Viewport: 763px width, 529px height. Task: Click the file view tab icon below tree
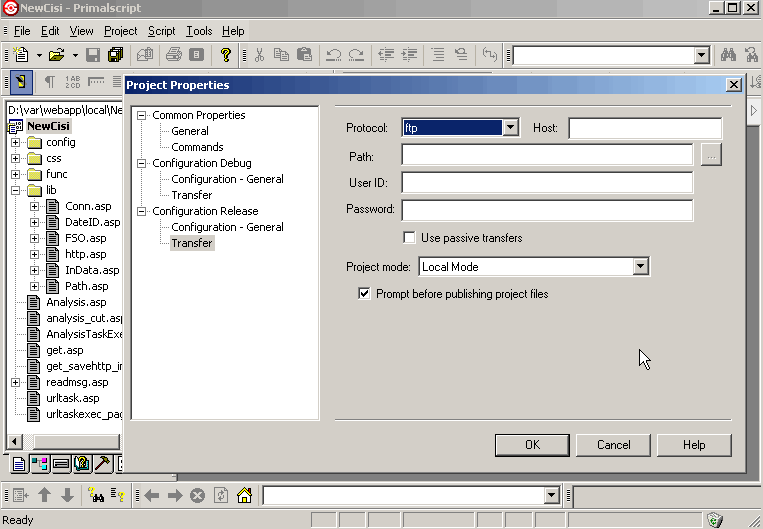tap(19, 463)
